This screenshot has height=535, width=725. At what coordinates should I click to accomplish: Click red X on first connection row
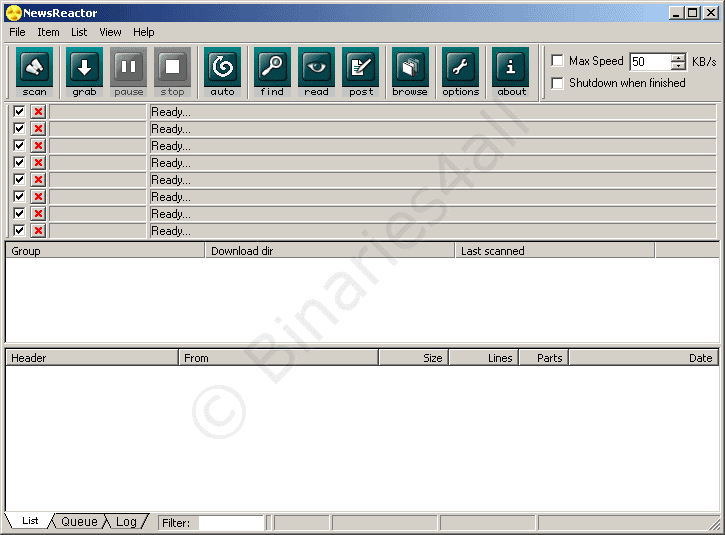(38, 111)
